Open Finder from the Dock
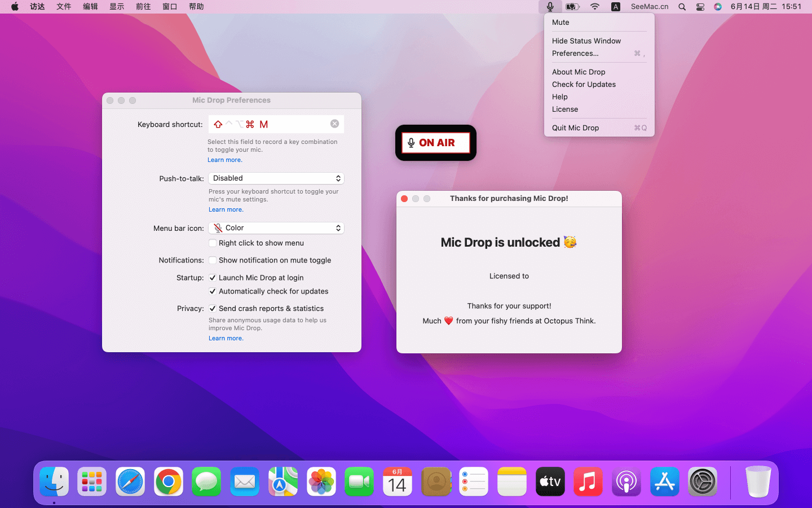Screen dimensions: 812x508 (54, 482)
